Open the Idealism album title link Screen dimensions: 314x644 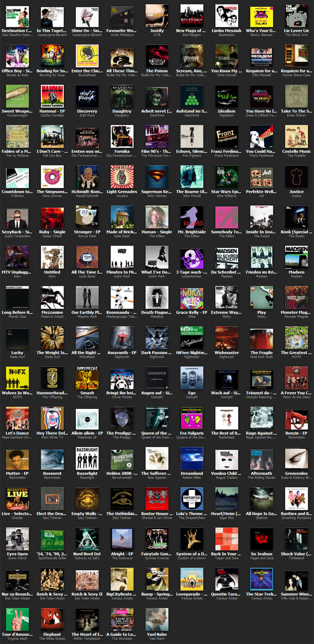click(227, 111)
